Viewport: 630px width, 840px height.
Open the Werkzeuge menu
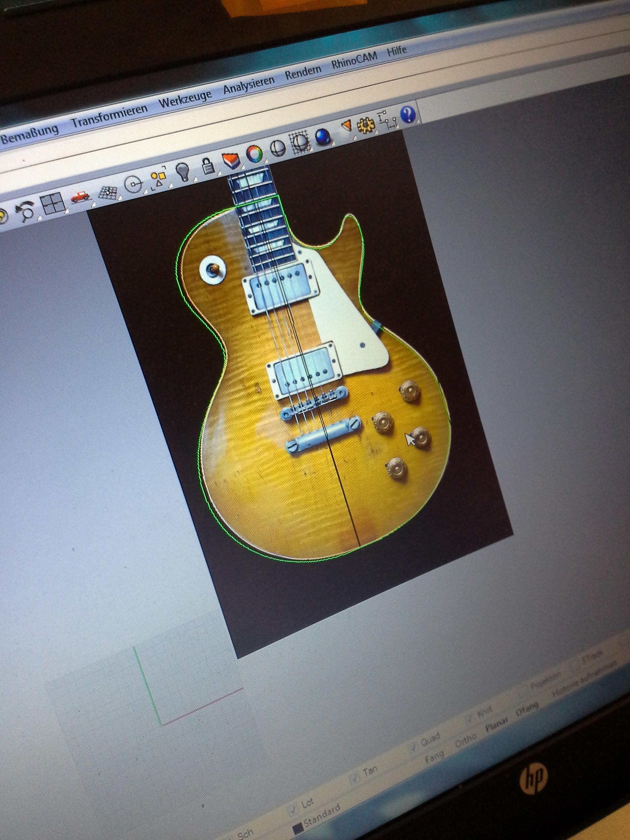pyautogui.click(x=185, y=99)
